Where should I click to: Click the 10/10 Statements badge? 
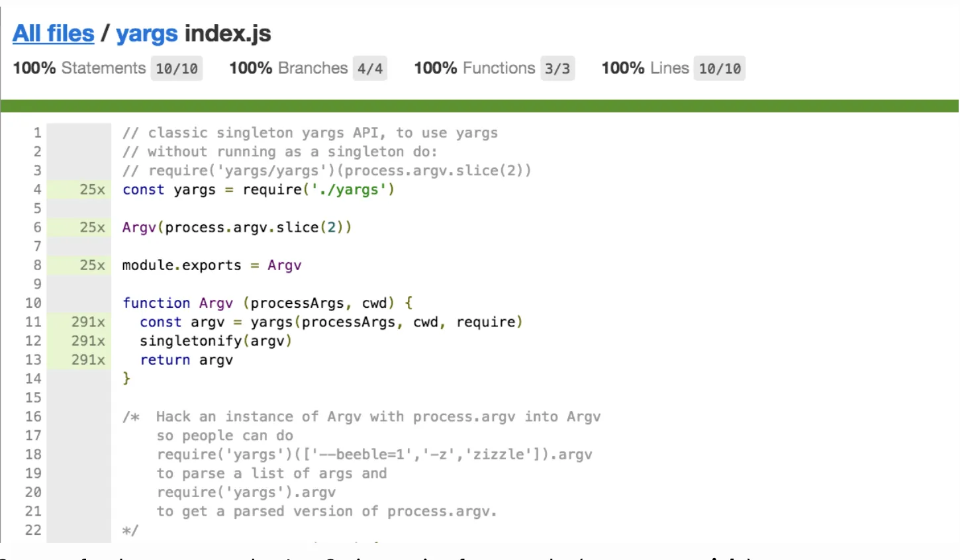tap(176, 69)
